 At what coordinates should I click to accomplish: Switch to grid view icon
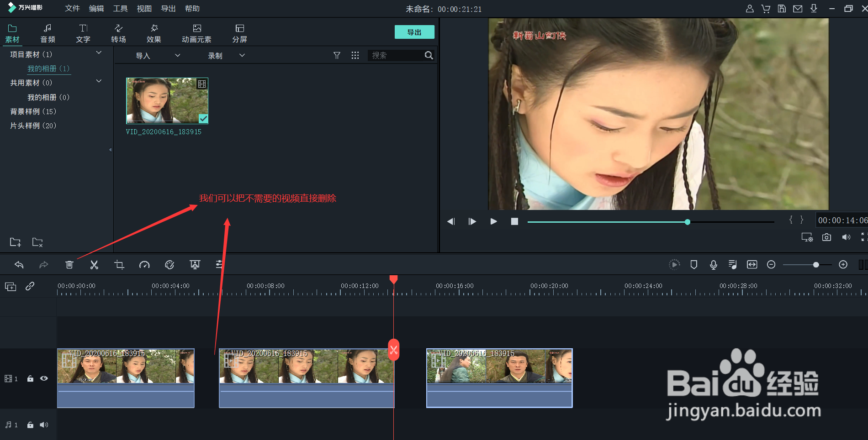click(x=355, y=55)
